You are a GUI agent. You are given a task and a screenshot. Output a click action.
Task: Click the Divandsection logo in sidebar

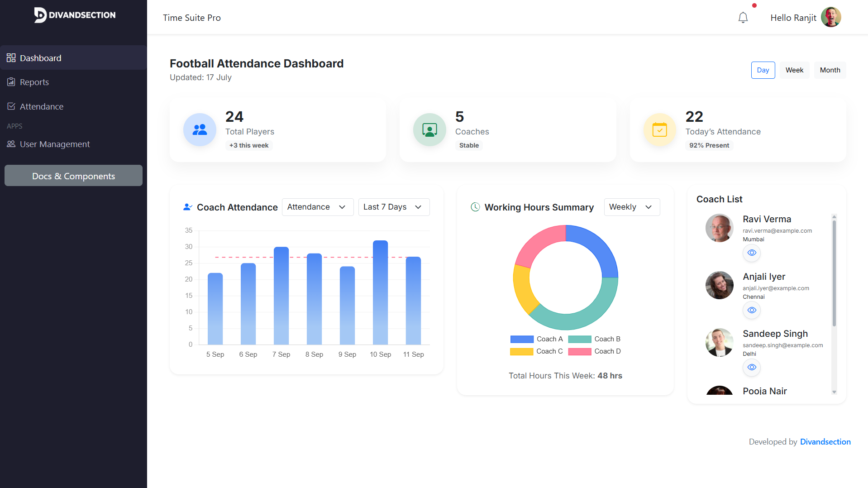click(75, 15)
